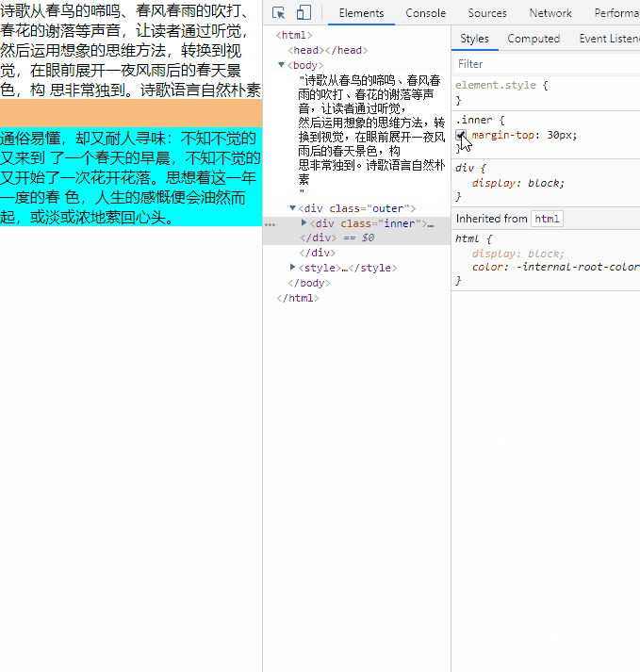Switch to the Sources tab
Viewport: 640px width, 672px height.
pos(487,13)
